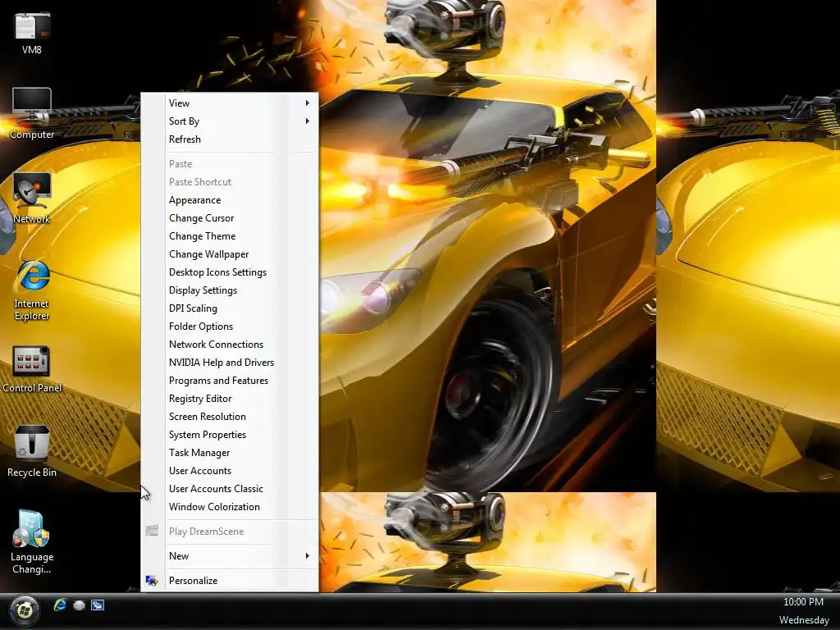Open System Properties menu entry

[230, 435]
